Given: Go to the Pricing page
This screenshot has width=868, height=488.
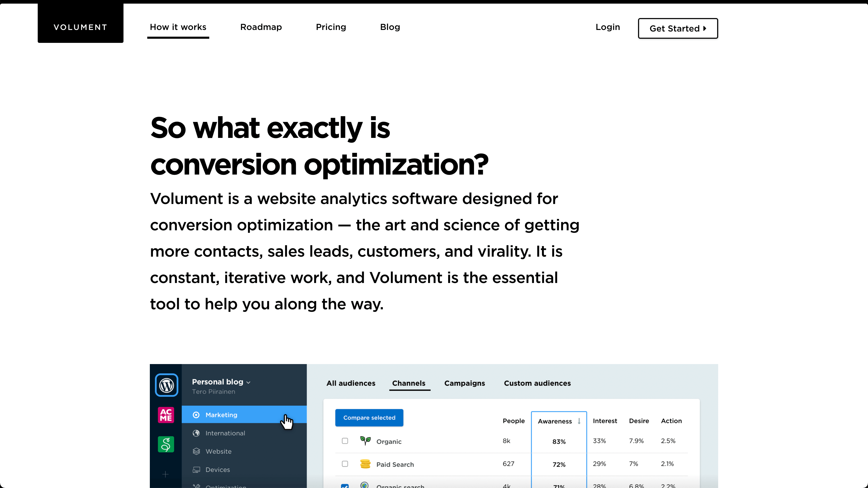Looking at the screenshot, I should (331, 27).
